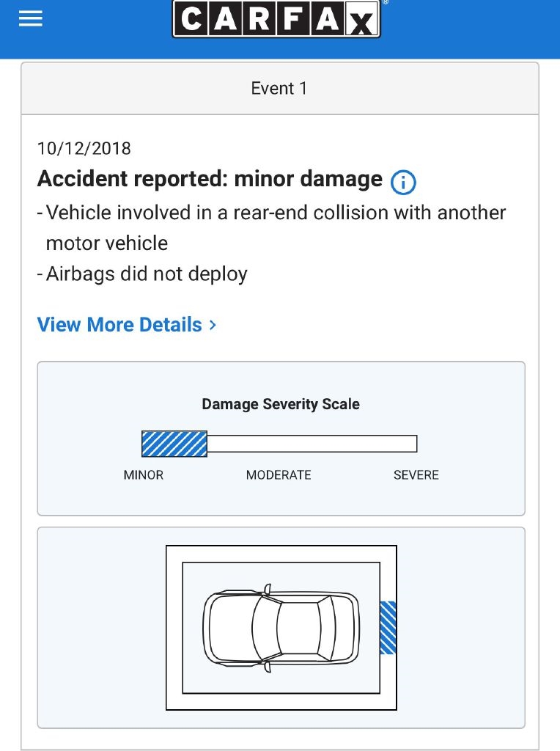Open the View More Details link
This screenshot has width=560, height=751.
pyautogui.click(x=119, y=325)
